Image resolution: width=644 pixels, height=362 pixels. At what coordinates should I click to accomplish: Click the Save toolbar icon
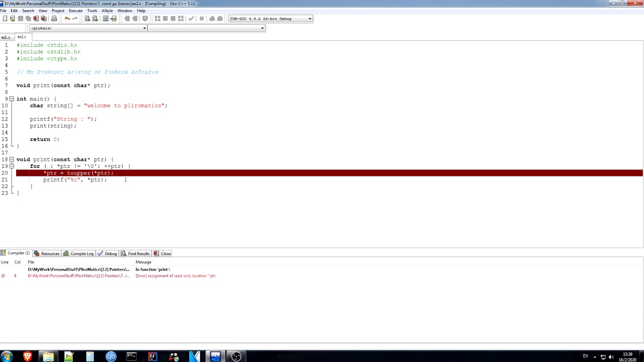pyautogui.click(x=20, y=19)
